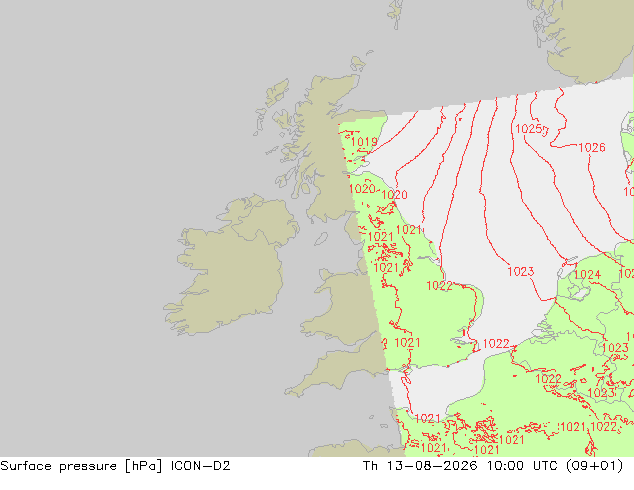This screenshot has height=490, width=634.
Task: Click the 1022 label over East Anglia
Action: pos(440,286)
